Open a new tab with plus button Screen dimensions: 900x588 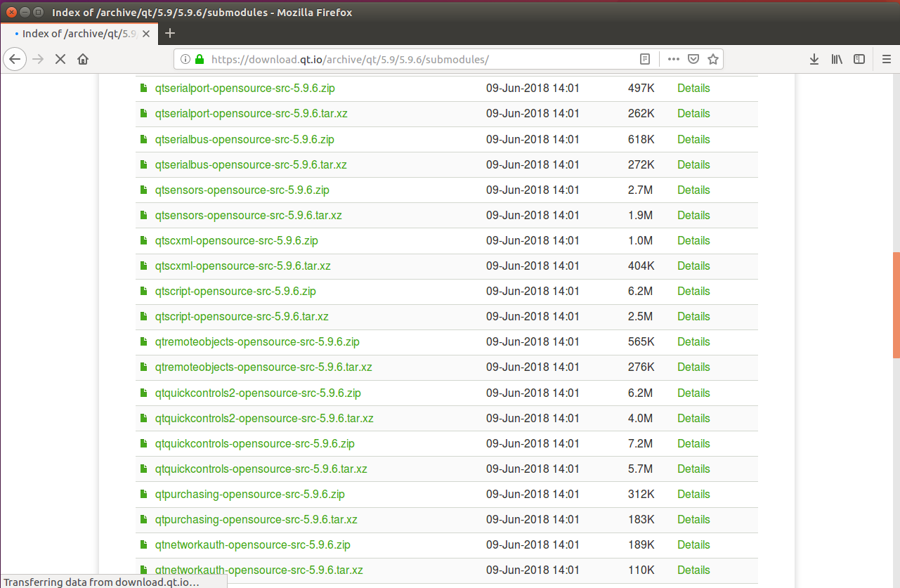click(x=170, y=33)
